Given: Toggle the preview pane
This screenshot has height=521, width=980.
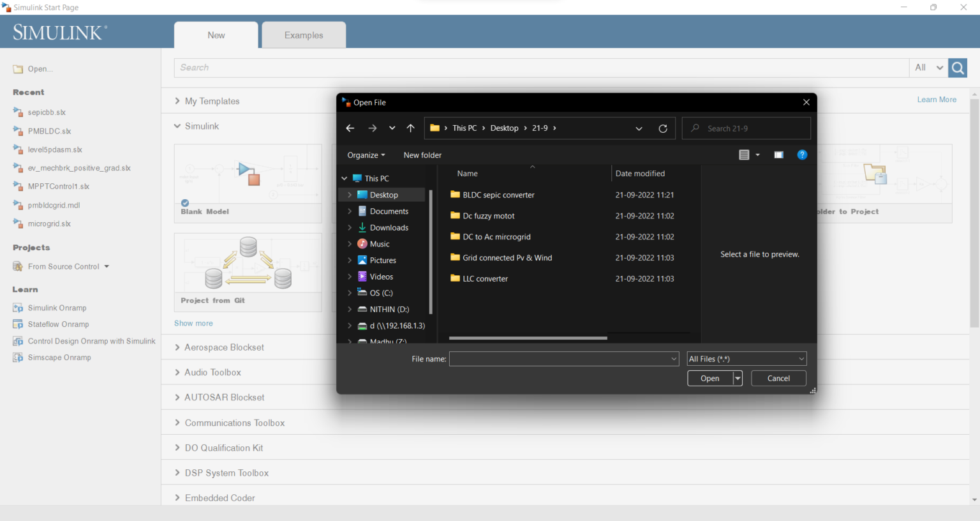Looking at the screenshot, I should [x=778, y=155].
